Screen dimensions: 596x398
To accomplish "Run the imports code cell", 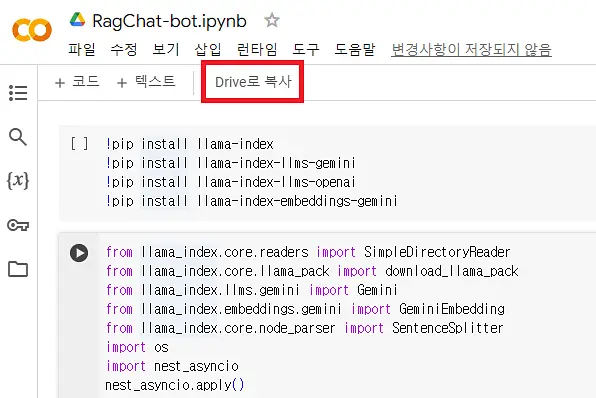I will pos(79,253).
